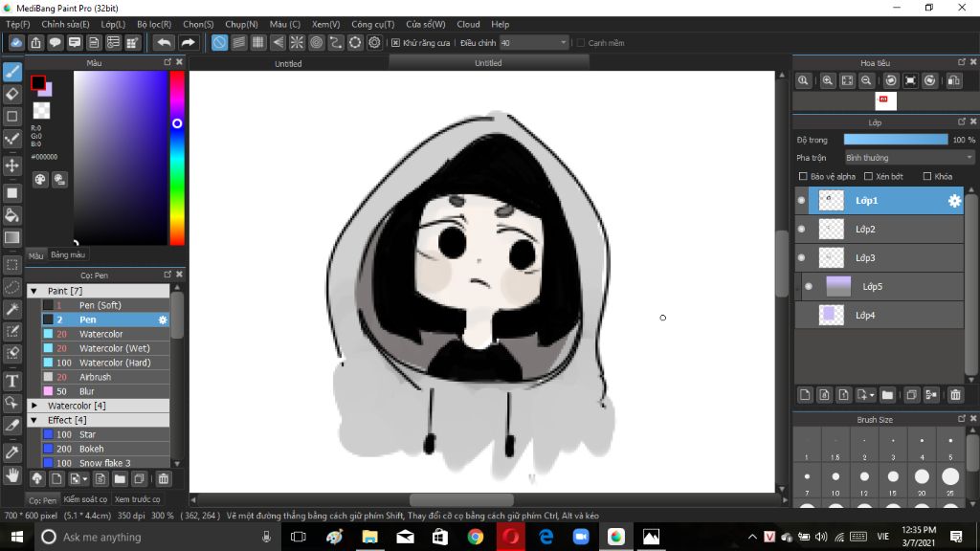The image size is (980, 551).
Task: Tick the Khóa layer lock checkbox
Action: pyautogui.click(x=927, y=177)
